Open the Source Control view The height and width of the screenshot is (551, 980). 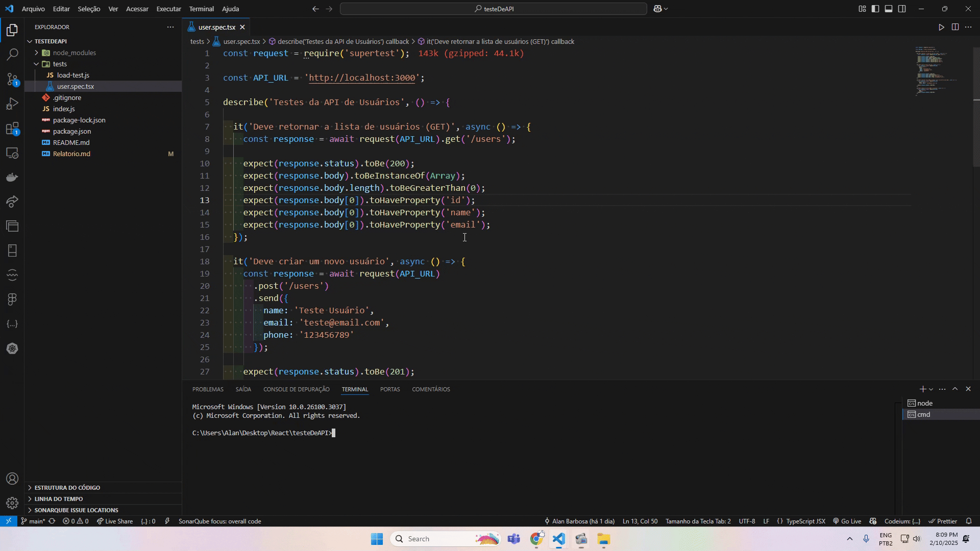pos(12,79)
